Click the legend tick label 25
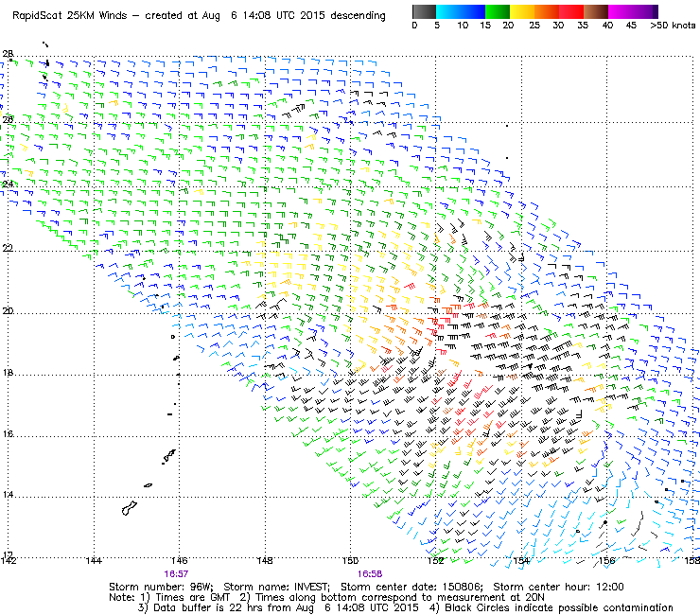This screenshot has width=700, height=615. click(534, 26)
